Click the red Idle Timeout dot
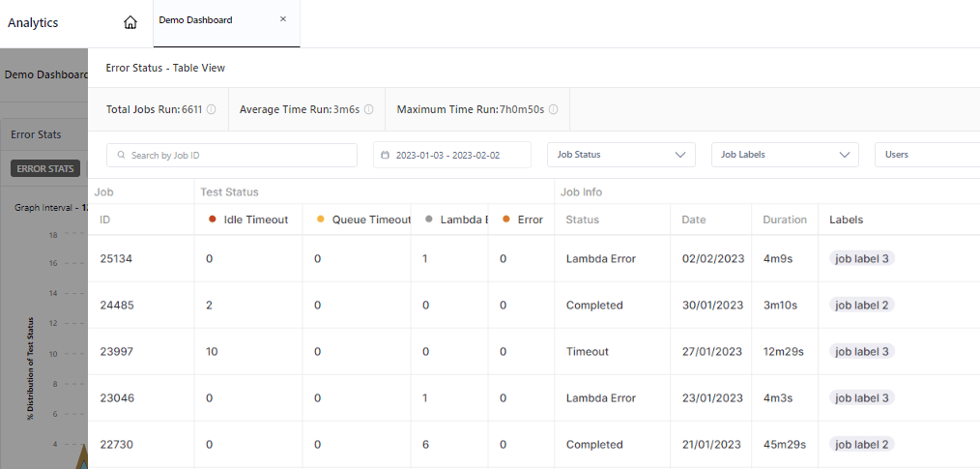The image size is (980, 469). point(212,220)
